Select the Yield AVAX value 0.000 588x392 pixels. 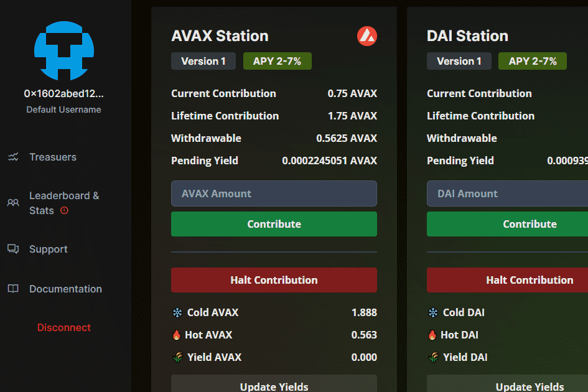(x=364, y=357)
